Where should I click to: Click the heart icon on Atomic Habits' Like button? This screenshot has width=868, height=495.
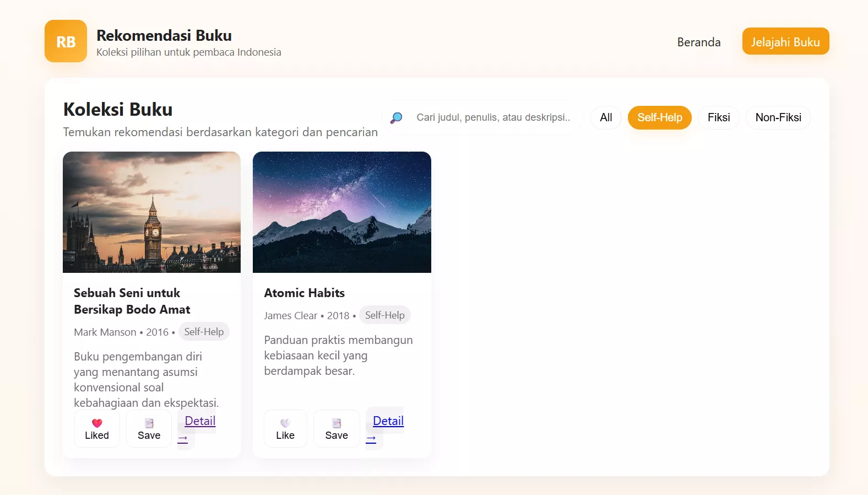tap(285, 423)
